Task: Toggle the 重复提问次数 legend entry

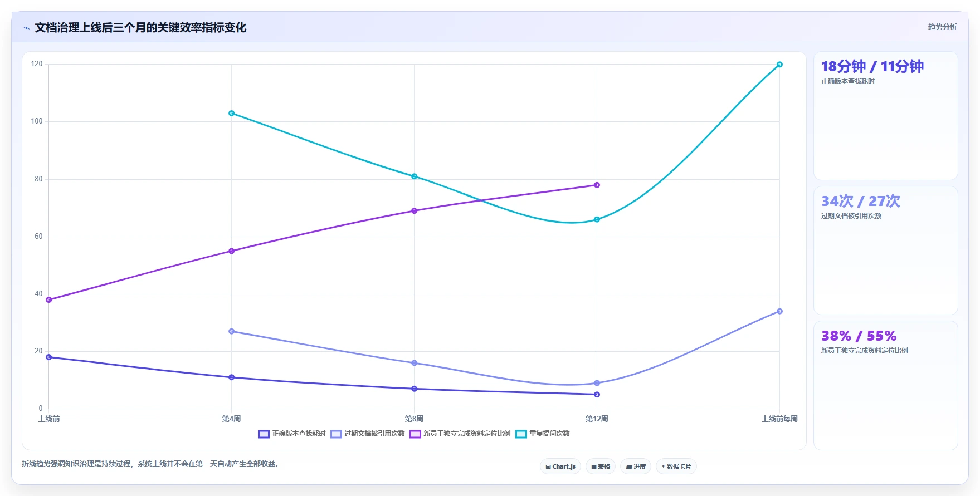Action: (543, 434)
